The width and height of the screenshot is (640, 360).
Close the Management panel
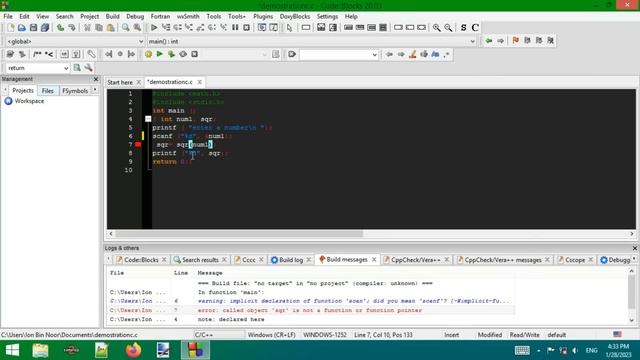96,79
